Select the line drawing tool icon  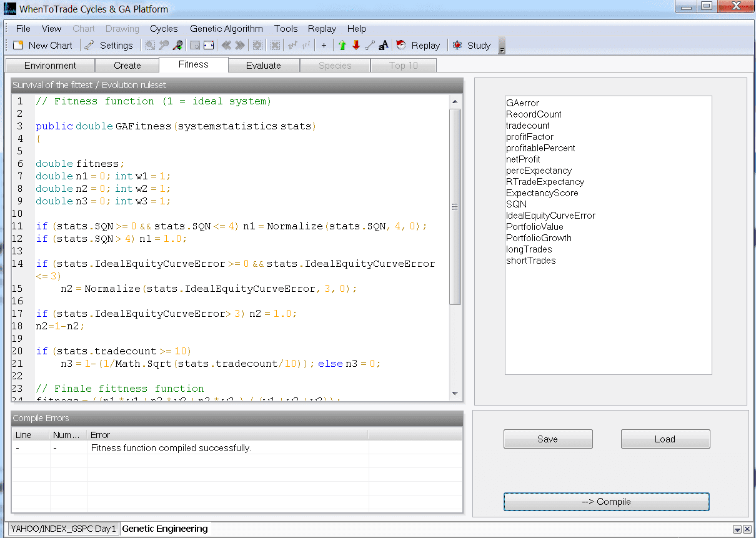[x=370, y=45]
